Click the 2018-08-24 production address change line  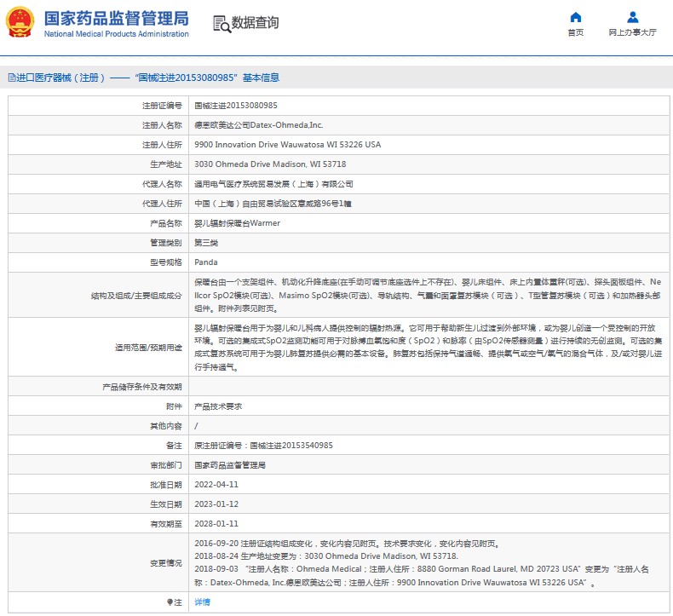click(326, 556)
